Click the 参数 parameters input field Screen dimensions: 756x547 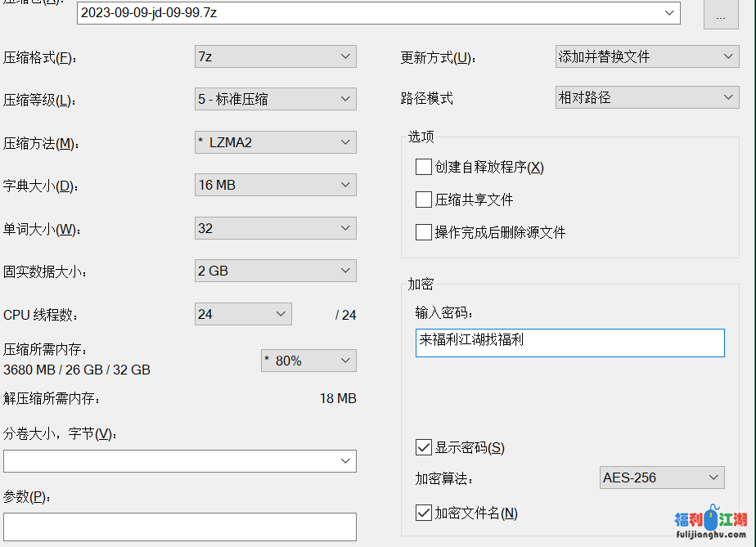[x=180, y=527]
